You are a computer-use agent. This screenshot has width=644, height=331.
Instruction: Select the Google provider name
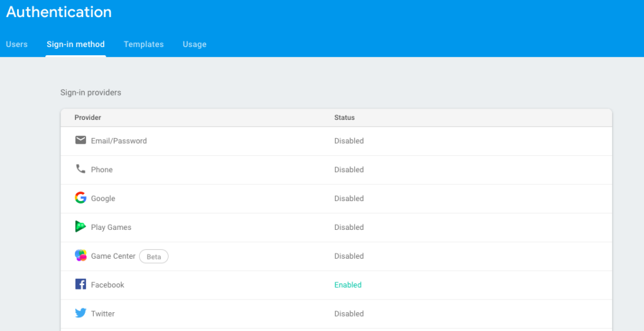(x=103, y=198)
